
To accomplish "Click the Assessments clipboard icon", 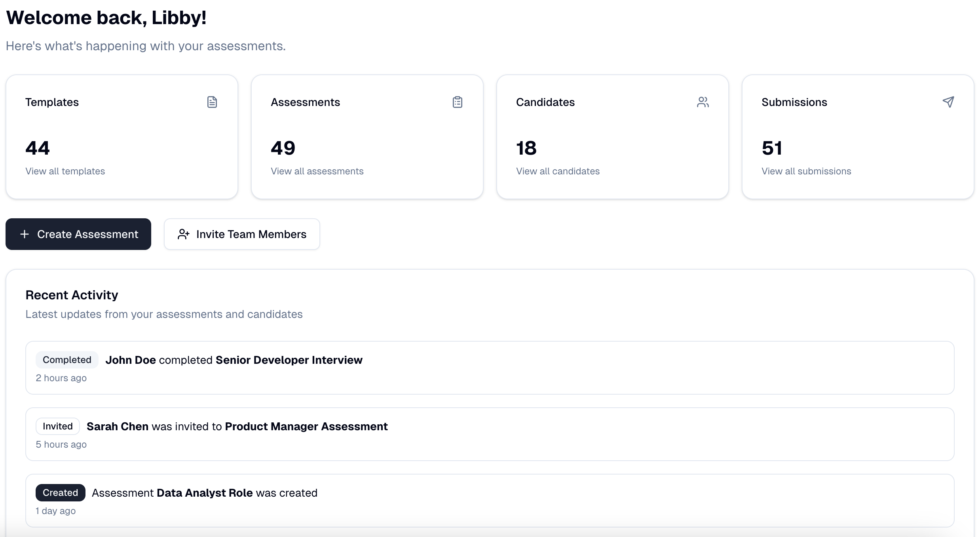I will 457,102.
